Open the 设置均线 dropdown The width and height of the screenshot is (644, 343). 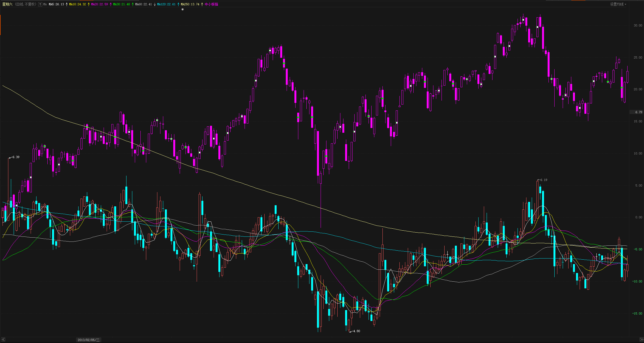click(618, 4)
